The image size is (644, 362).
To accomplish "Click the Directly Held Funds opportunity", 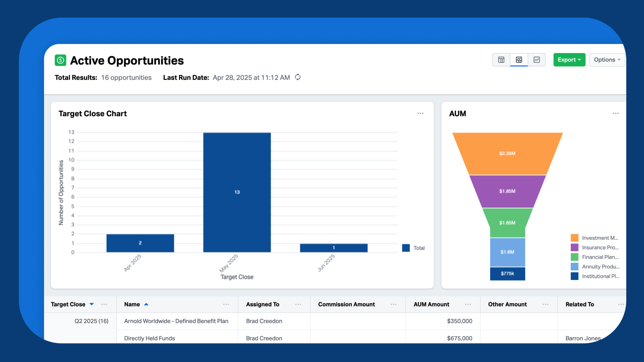I will pos(150,338).
